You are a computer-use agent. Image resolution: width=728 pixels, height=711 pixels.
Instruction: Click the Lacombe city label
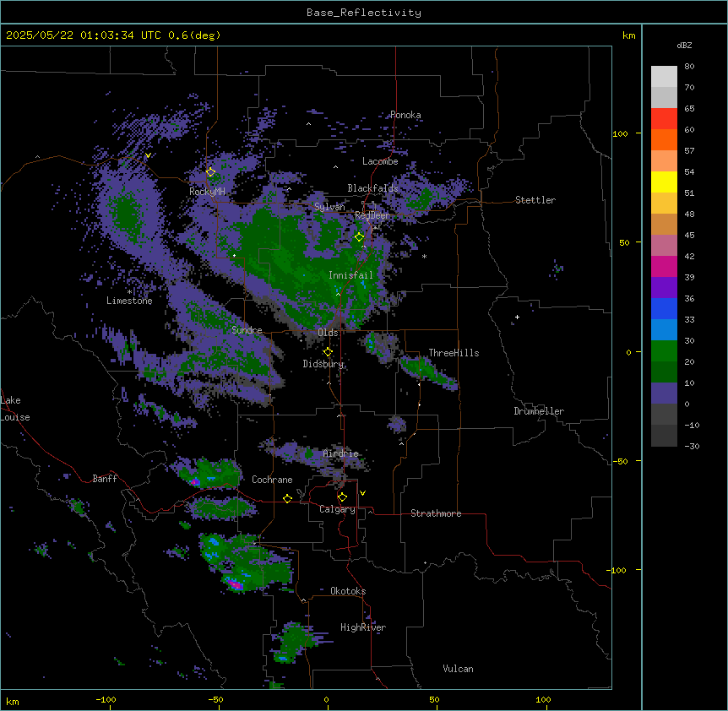[x=380, y=161]
